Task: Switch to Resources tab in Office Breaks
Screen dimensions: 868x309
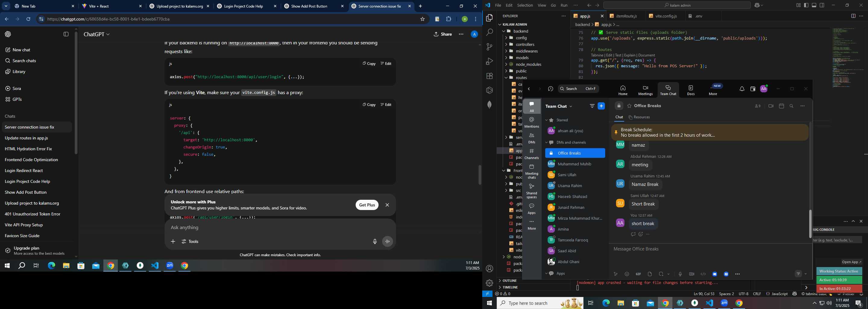Action: click(639, 117)
